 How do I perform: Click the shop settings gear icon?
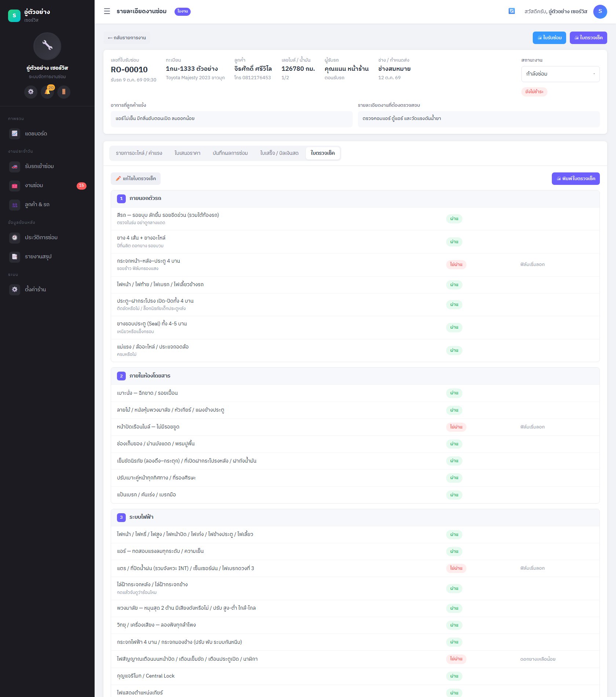(15, 289)
